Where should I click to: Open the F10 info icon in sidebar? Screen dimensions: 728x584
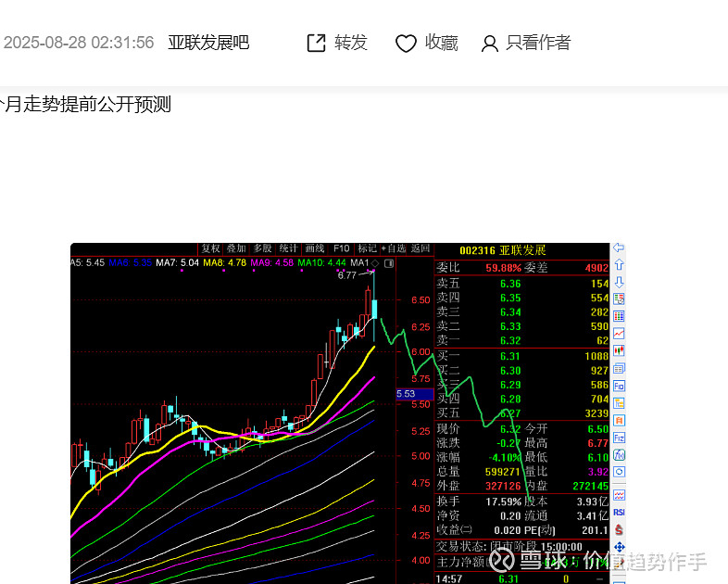(619, 386)
